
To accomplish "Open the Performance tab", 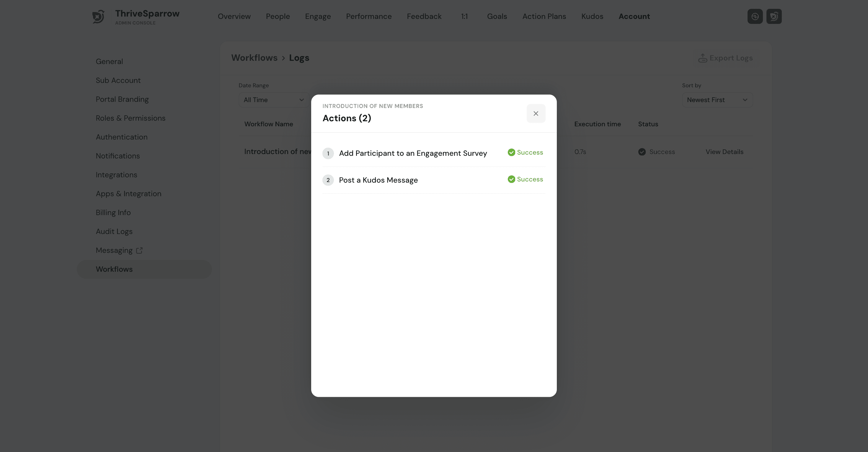I will click(x=369, y=16).
